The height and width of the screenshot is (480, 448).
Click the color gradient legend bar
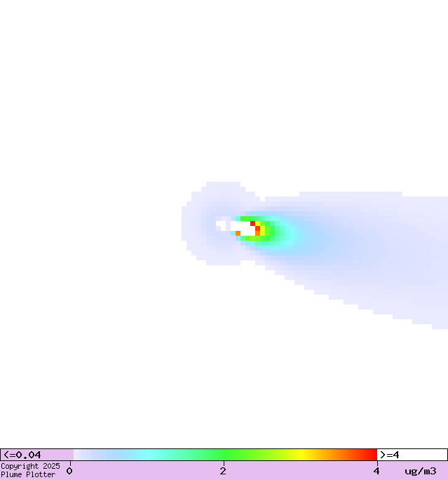click(225, 455)
